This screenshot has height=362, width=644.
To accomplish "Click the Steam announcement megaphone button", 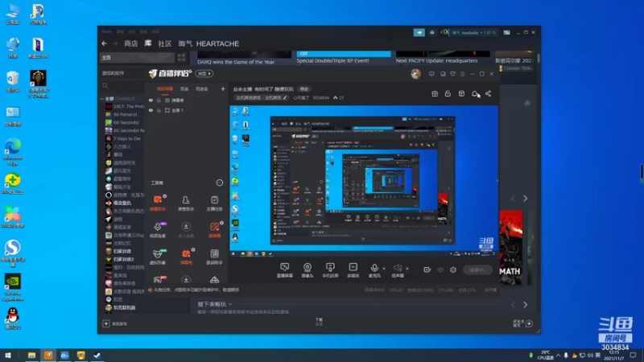I will (419, 32).
